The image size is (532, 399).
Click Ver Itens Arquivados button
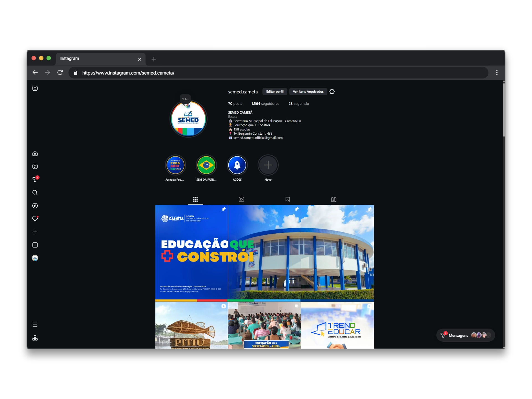click(x=308, y=92)
